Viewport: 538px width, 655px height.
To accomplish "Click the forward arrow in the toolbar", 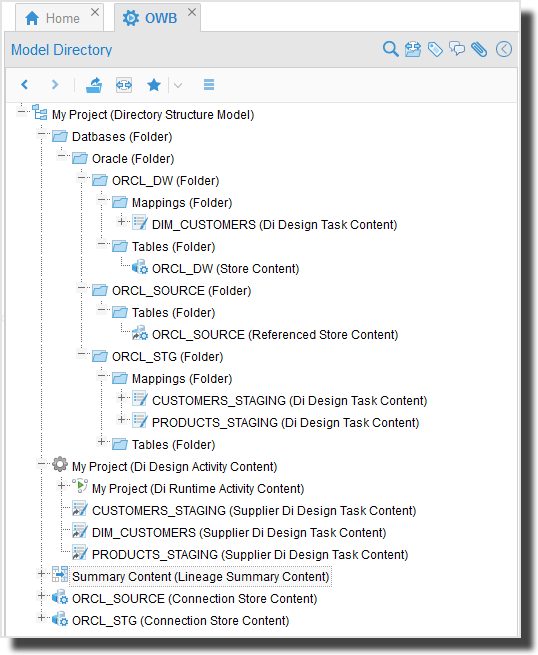I will pyautogui.click(x=55, y=85).
